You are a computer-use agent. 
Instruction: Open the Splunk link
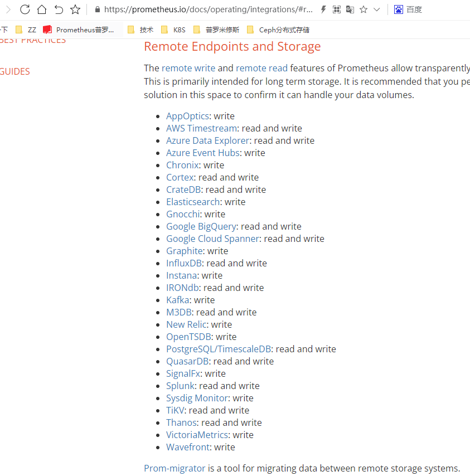point(180,386)
